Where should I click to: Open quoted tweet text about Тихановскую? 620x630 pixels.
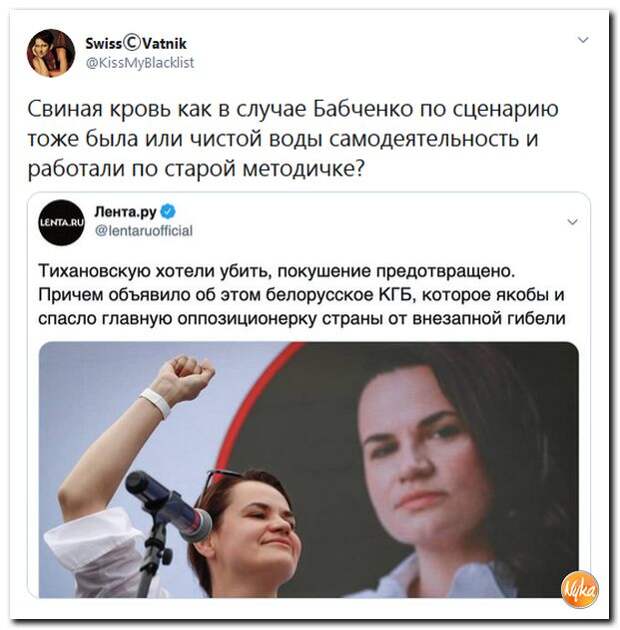[x=302, y=295]
